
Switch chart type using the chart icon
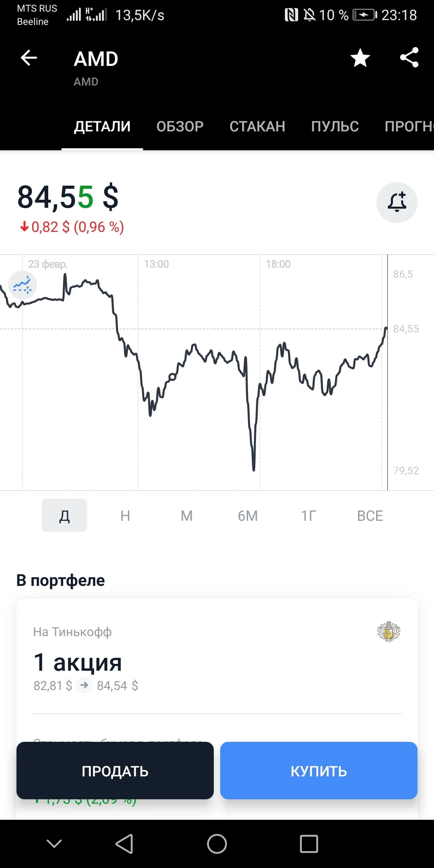[x=23, y=285]
